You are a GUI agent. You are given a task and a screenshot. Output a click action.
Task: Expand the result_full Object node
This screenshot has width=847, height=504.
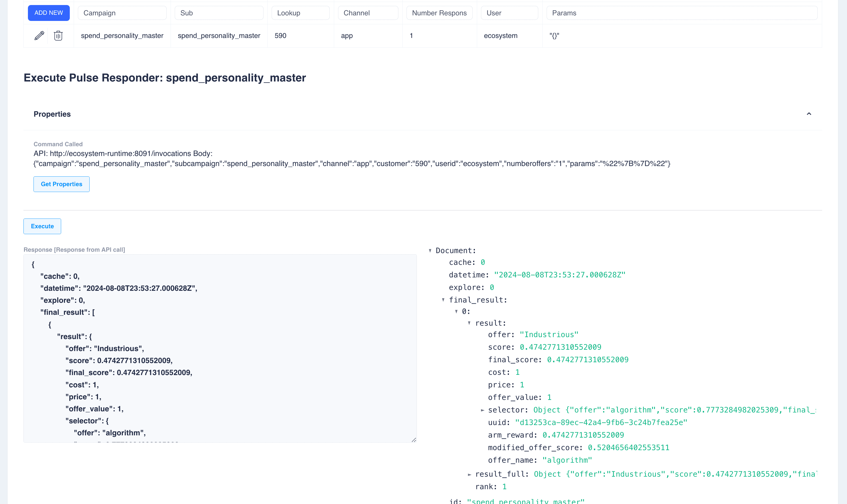[x=470, y=474]
